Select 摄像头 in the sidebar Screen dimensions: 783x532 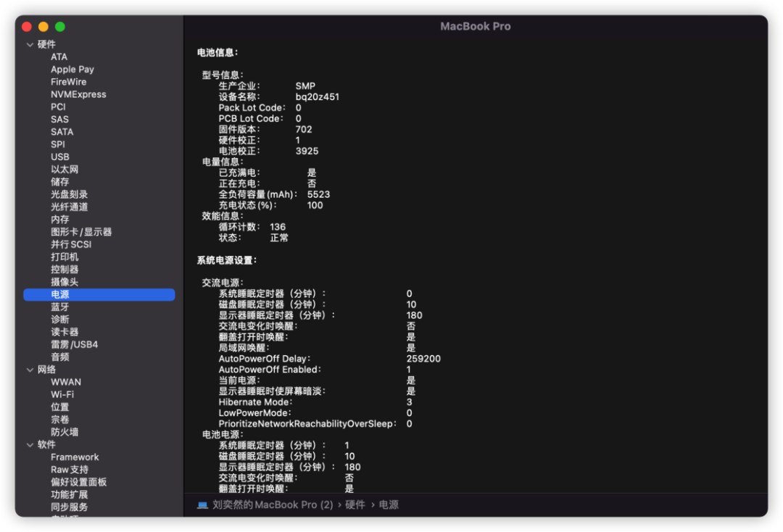click(x=65, y=281)
